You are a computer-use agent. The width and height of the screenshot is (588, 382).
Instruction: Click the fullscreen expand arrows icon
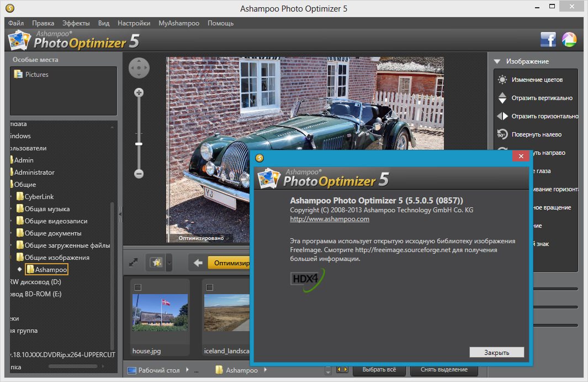[133, 263]
